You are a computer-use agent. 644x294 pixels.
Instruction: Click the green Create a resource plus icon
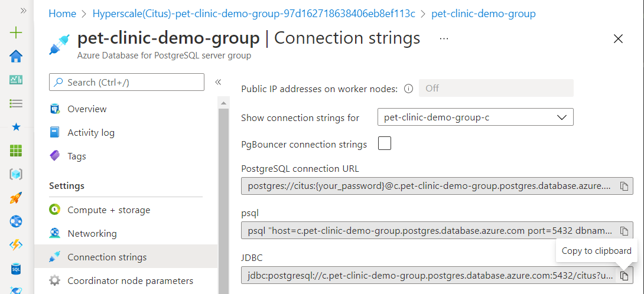(16, 32)
